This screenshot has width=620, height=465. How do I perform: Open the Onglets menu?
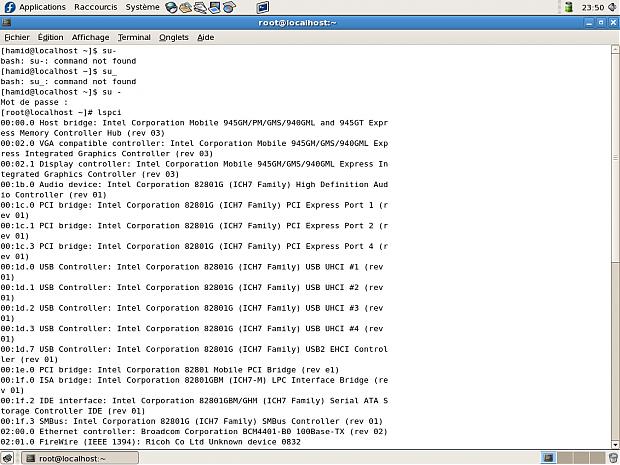(x=174, y=37)
